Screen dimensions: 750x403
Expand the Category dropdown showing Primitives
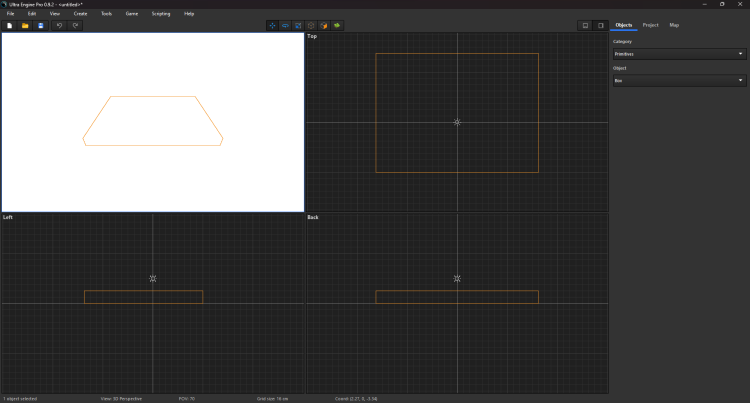pos(679,54)
